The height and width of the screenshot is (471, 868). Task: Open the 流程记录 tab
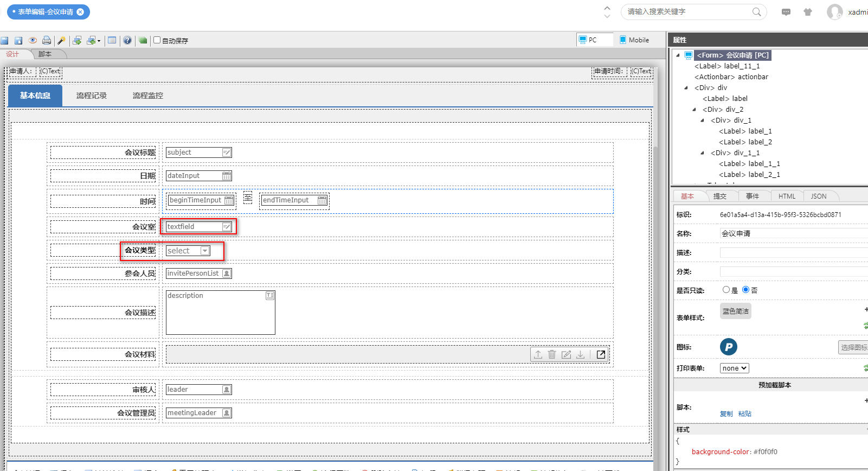coord(92,96)
